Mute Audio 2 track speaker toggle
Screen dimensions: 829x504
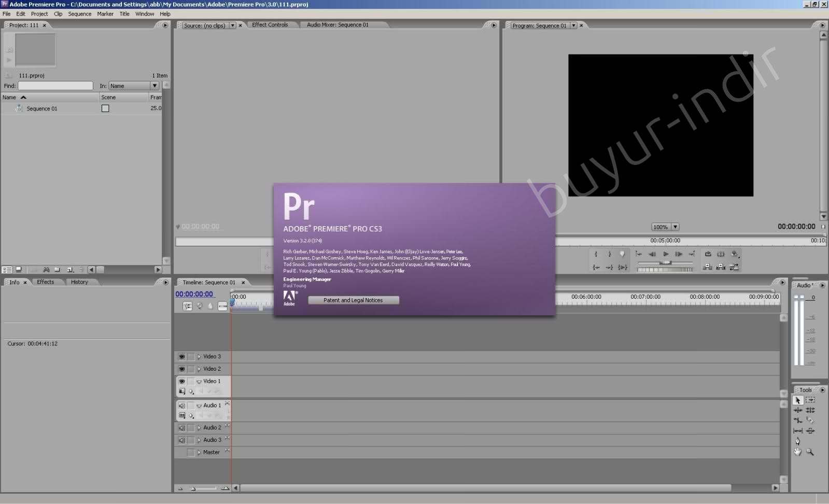coord(181,428)
